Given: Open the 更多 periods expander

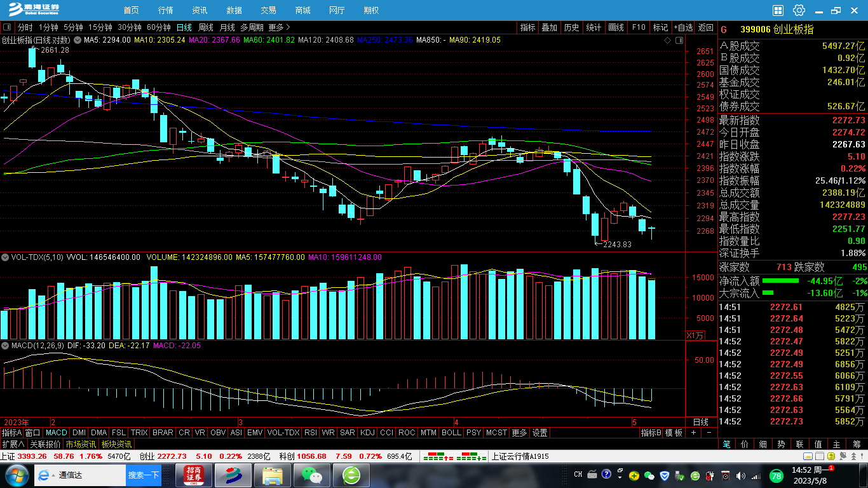Looking at the screenshot, I should pyautogui.click(x=279, y=27).
